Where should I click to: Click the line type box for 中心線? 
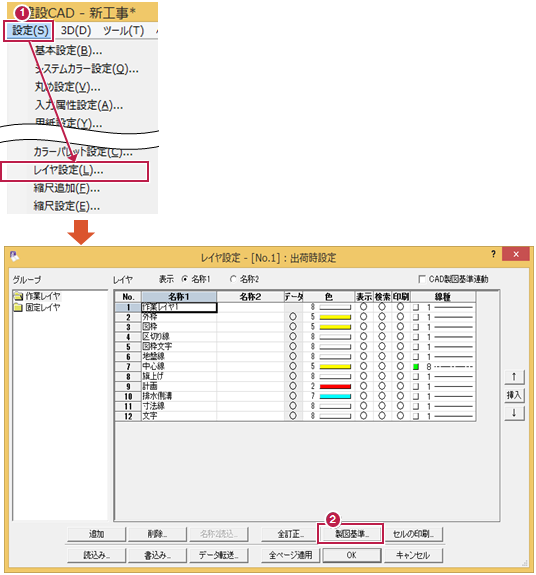pyautogui.click(x=416, y=366)
